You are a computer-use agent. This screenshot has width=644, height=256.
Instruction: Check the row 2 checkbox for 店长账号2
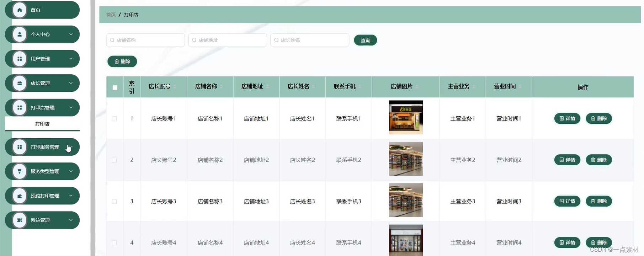point(115,160)
